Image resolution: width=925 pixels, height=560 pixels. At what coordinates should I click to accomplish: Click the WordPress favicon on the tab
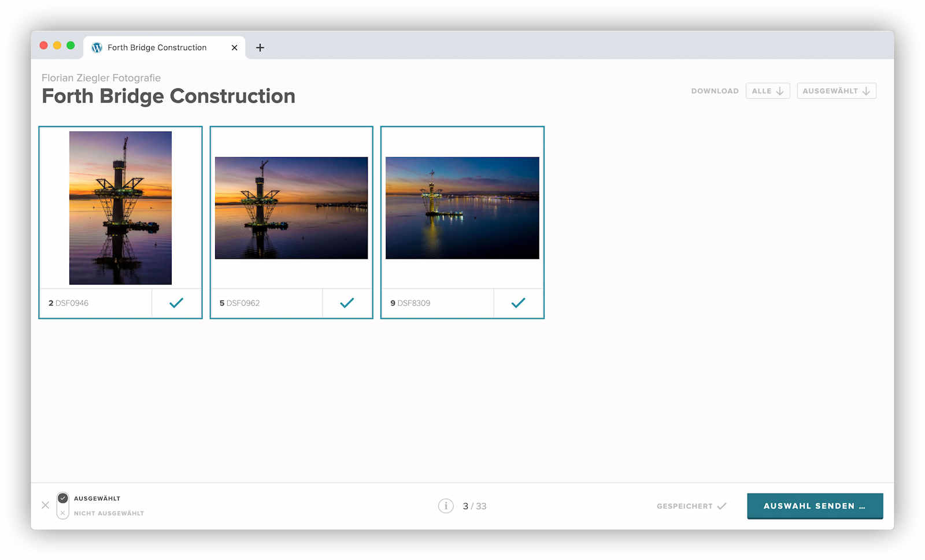[97, 47]
